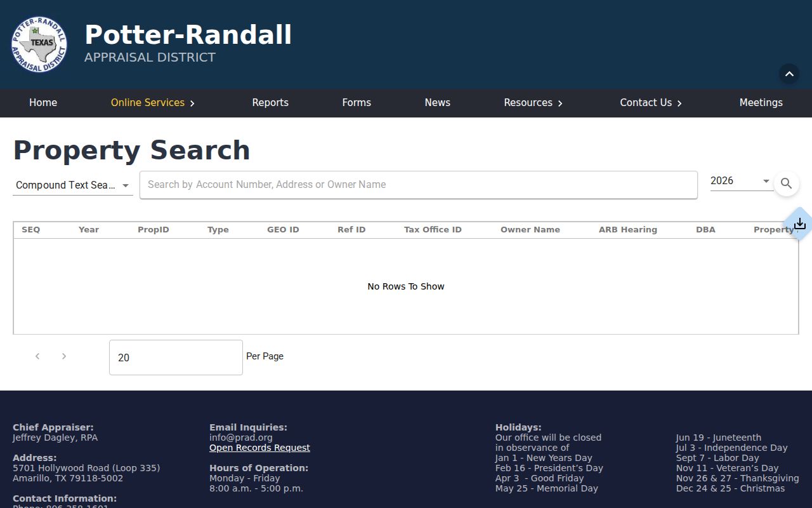Open the Compound Text Search type dropdown
The image size is (812, 508).
[x=73, y=185]
